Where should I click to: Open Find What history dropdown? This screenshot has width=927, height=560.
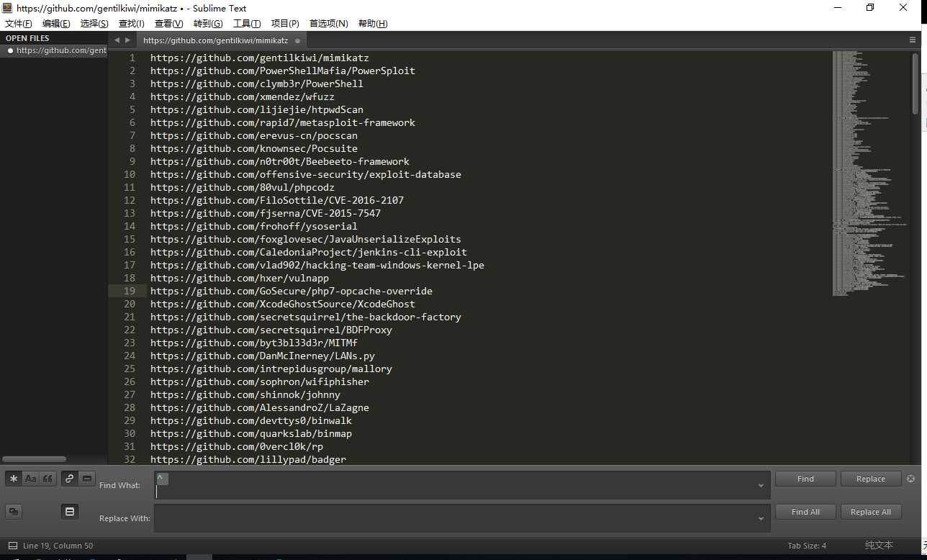761,485
